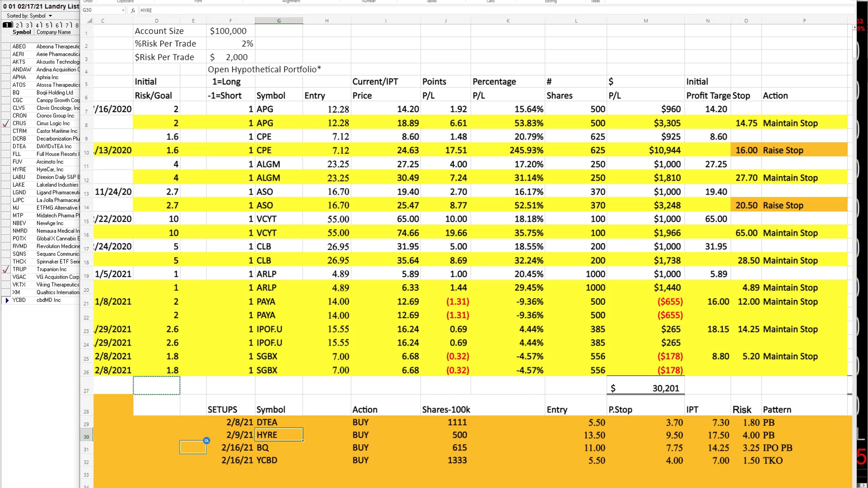868x488 pixels.
Task: Switch to watchlist tab 6
Action: coord(57,25)
